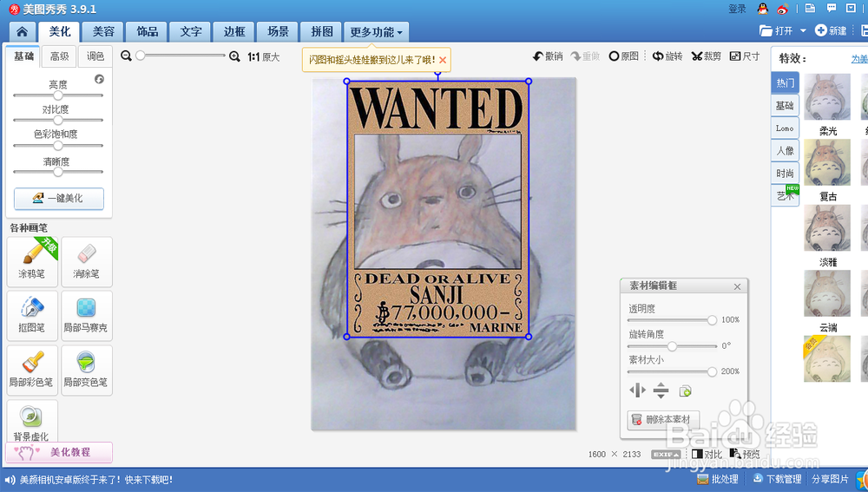Click the 尺寸 resize tool

click(745, 56)
